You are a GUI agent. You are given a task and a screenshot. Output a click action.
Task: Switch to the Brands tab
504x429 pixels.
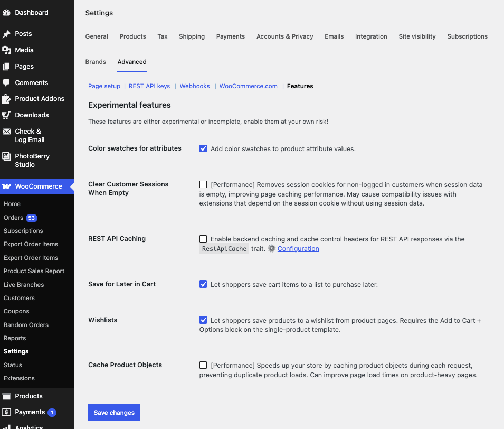point(96,62)
